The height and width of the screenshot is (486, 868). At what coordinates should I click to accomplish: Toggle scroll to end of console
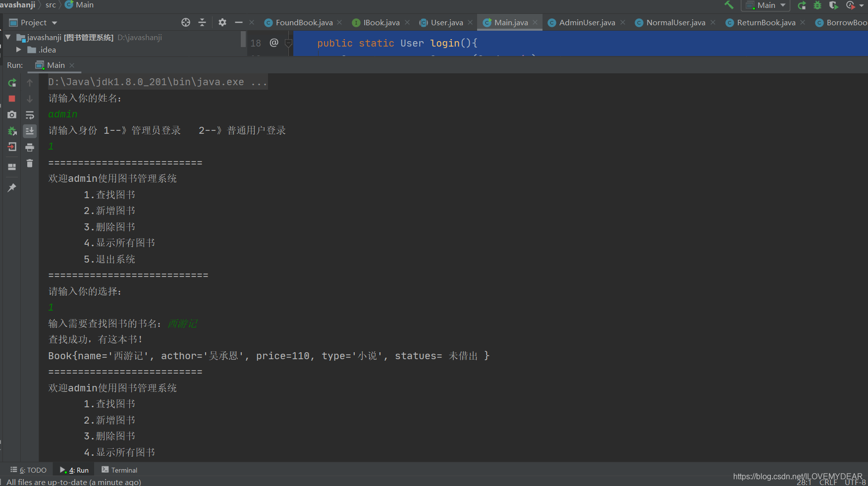pyautogui.click(x=30, y=131)
